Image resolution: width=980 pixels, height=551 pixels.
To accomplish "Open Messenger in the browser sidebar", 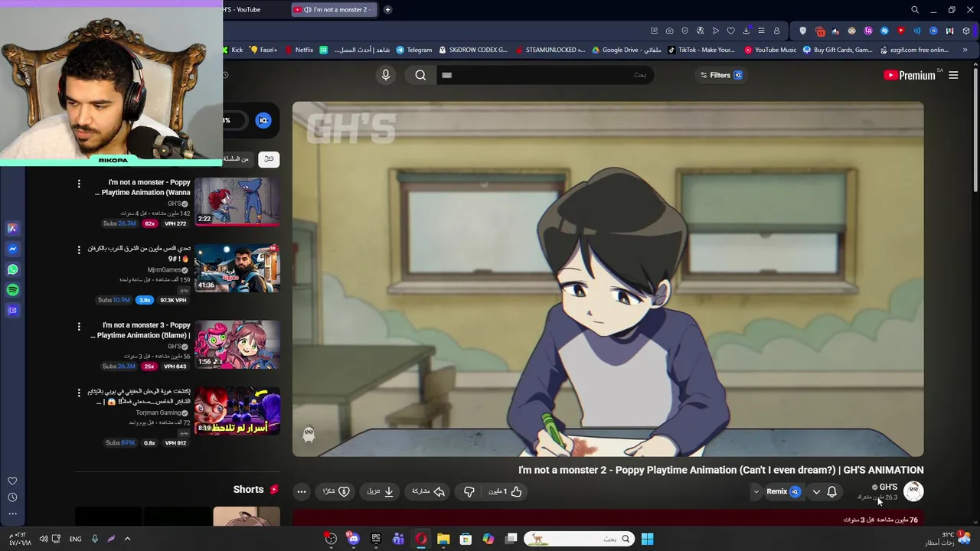I will coord(12,249).
